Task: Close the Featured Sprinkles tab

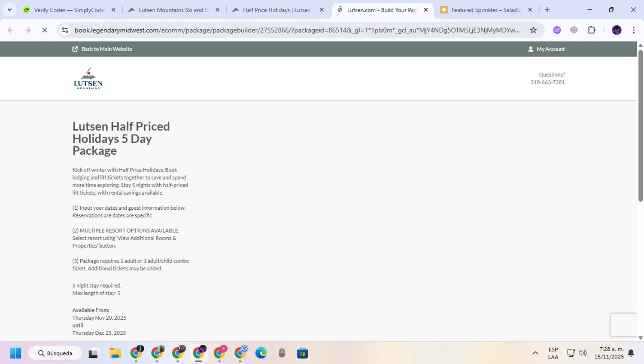Action: point(530,9)
